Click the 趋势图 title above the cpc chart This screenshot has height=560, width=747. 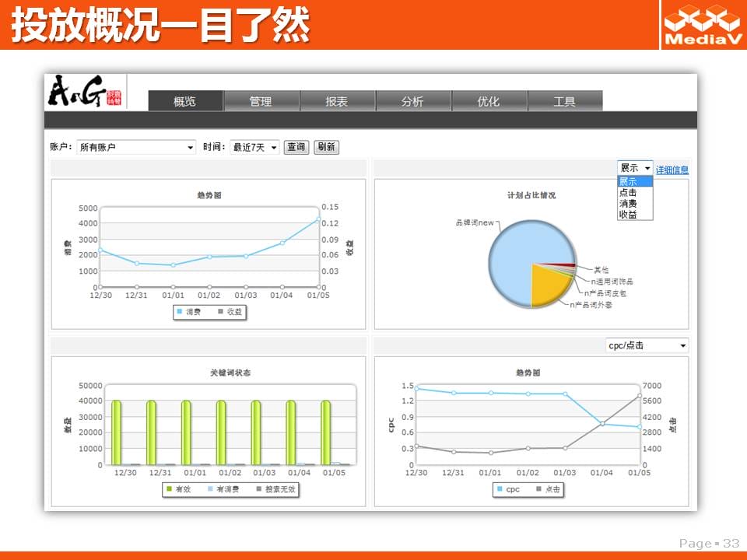[x=528, y=373]
